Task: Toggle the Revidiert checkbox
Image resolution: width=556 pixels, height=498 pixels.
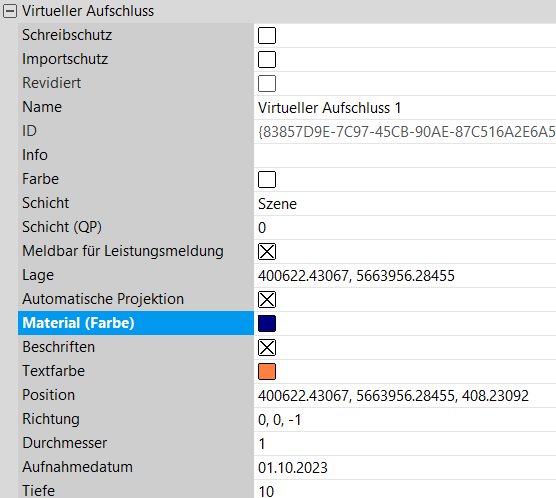Action: (x=267, y=83)
